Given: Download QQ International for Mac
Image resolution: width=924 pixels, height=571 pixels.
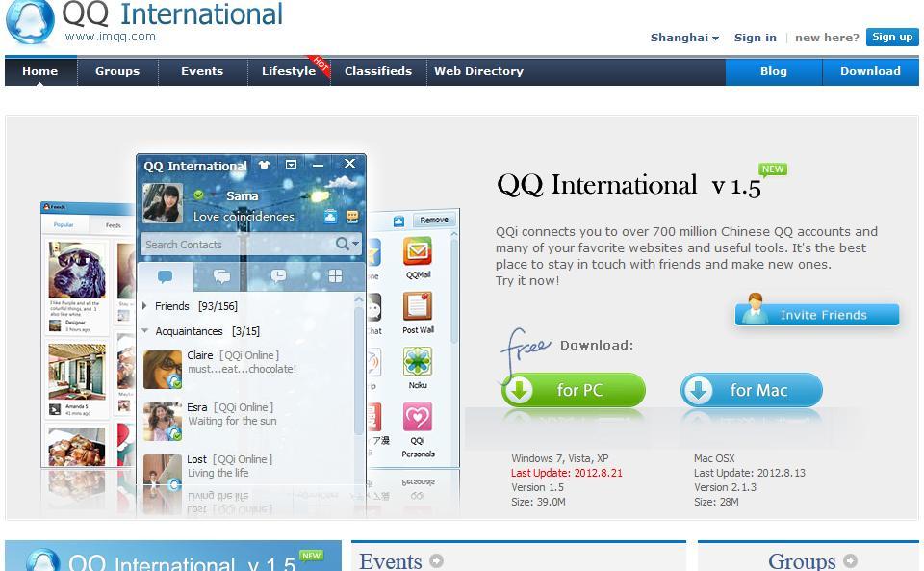Looking at the screenshot, I should click(x=752, y=390).
